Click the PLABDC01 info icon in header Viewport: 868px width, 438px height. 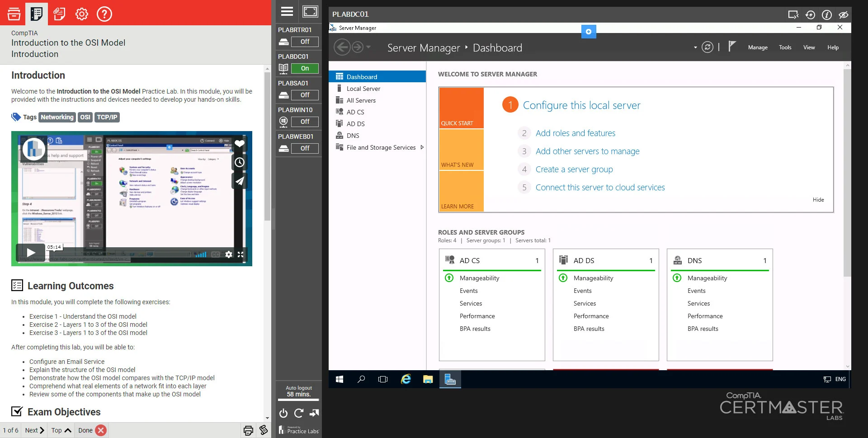coord(827,15)
